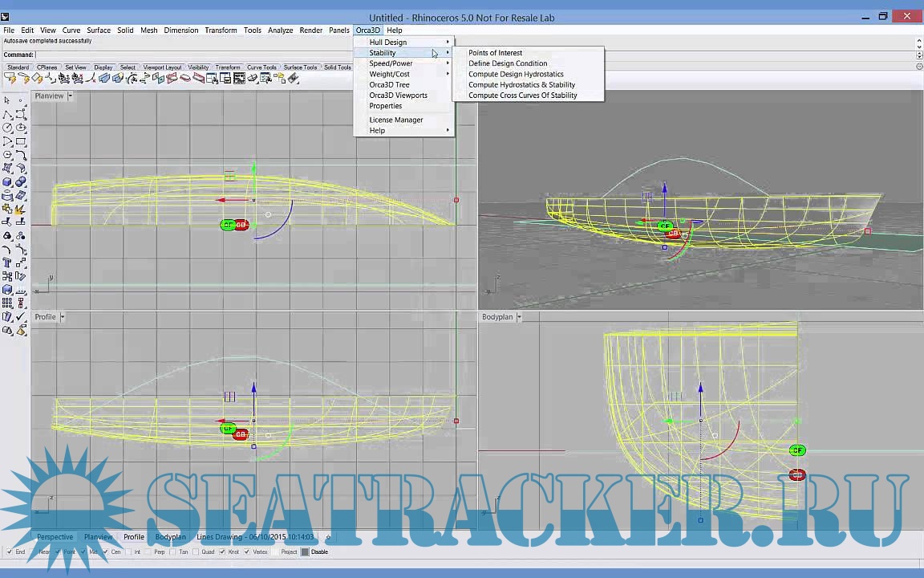Viewport: 924px width, 578px height.
Task: Select Compute Hydrostatics & Stability
Action: [521, 84]
